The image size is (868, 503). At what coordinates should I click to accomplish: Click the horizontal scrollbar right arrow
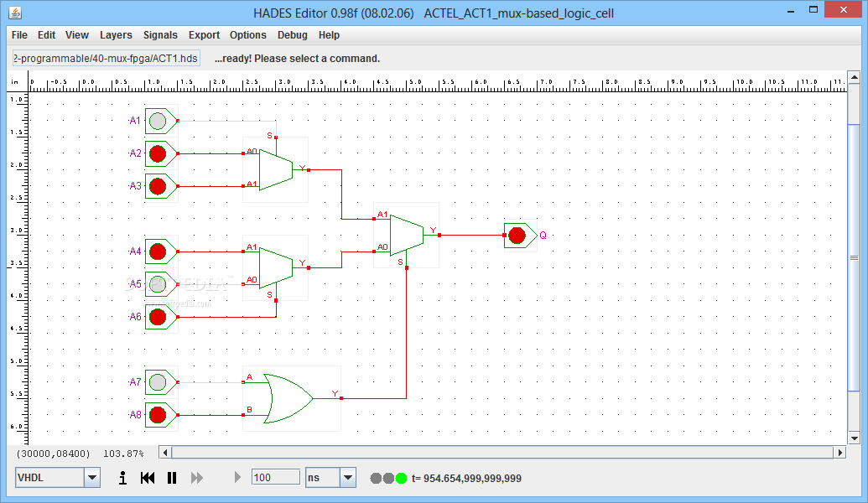(x=841, y=452)
